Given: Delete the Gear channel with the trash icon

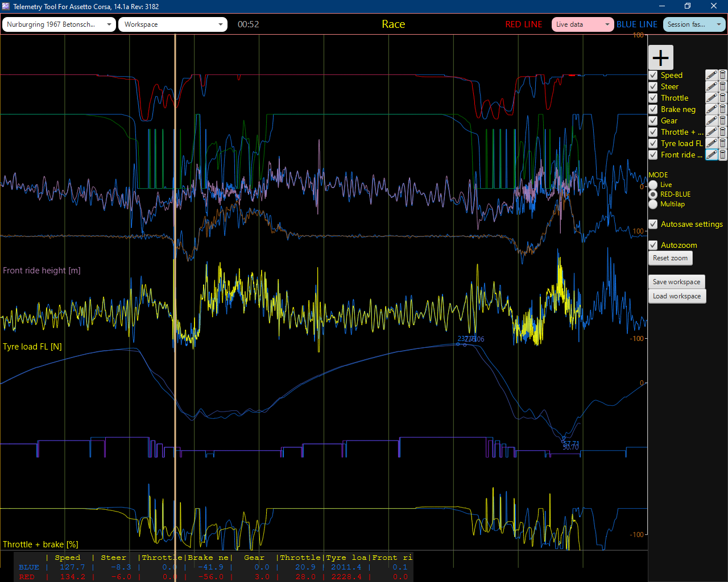Looking at the screenshot, I should tap(722, 120).
